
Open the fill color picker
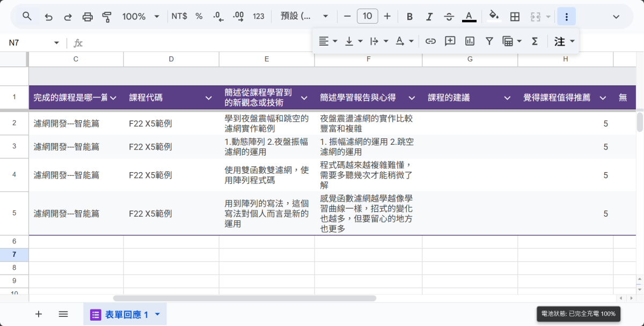coord(495,17)
